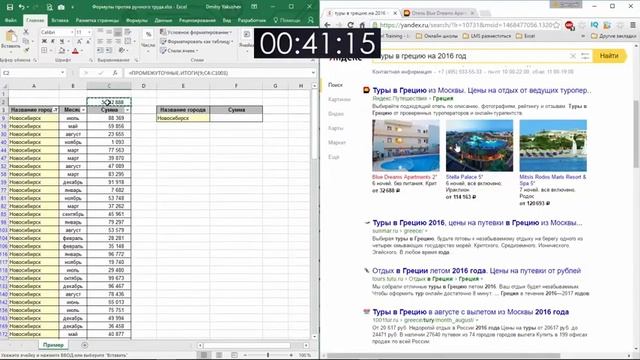Activate the Format Painter brush
The height and width of the screenshot is (360, 640).
click(26, 50)
